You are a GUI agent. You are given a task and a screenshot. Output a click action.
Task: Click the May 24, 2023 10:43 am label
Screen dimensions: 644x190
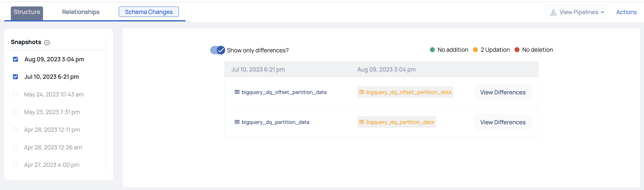(54, 95)
